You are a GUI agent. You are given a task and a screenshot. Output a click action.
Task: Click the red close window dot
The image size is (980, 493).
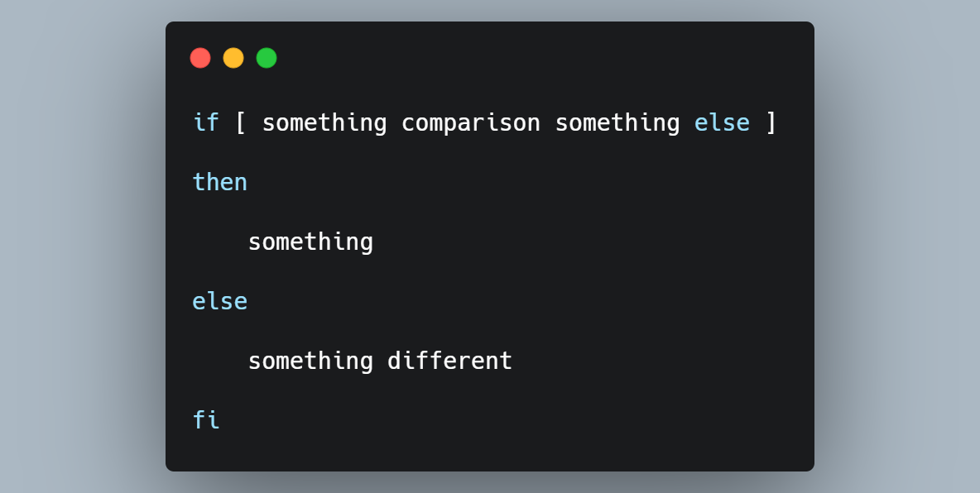pyautogui.click(x=200, y=58)
